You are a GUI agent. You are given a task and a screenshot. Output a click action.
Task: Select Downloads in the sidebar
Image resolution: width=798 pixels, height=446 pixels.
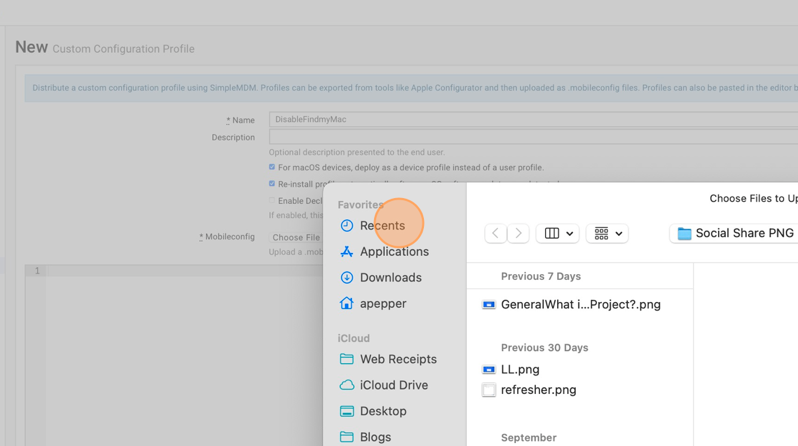pyautogui.click(x=390, y=277)
